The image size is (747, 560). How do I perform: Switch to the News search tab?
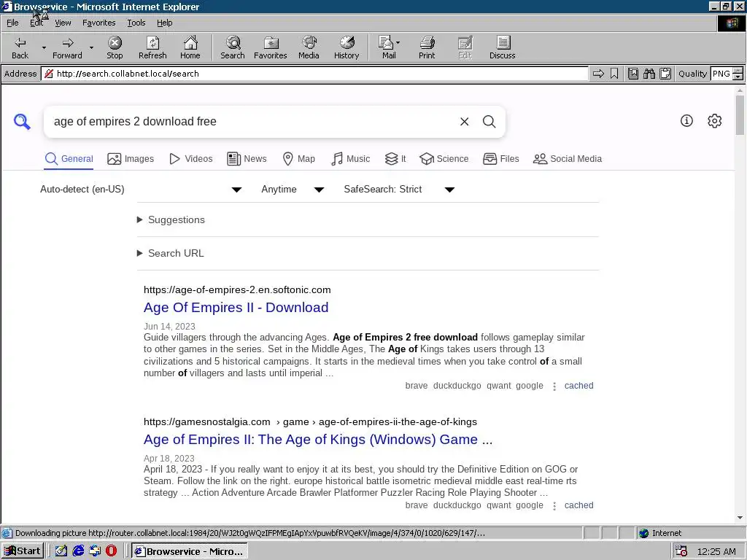coord(247,158)
